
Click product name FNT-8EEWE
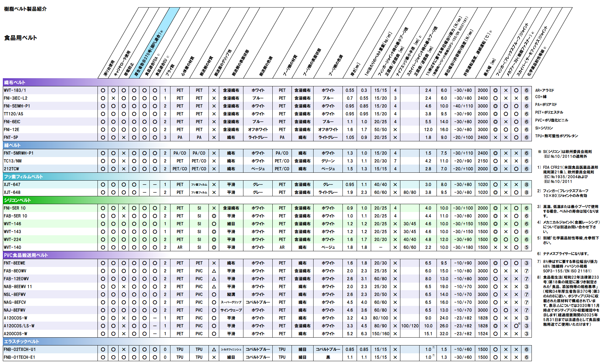14,263
